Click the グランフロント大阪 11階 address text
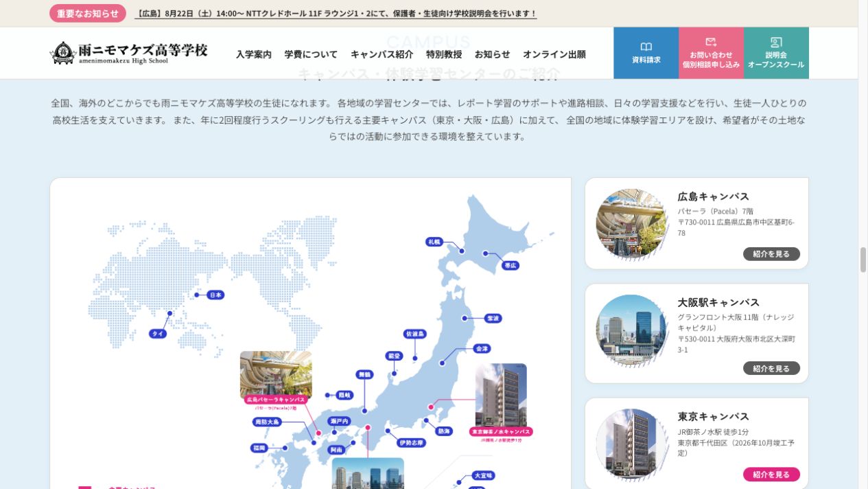The width and height of the screenshot is (868, 489). [x=736, y=323]
